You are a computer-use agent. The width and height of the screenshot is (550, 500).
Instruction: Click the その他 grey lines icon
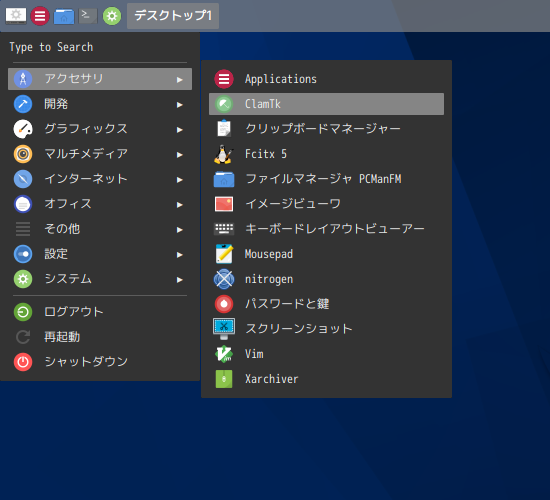pos(23,229)
